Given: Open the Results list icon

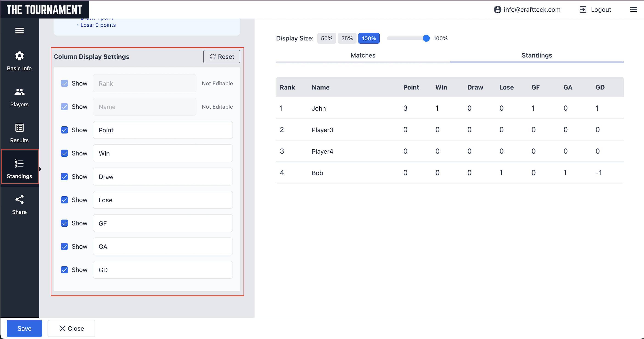Looking at the screenshot, I should [19, 128].
